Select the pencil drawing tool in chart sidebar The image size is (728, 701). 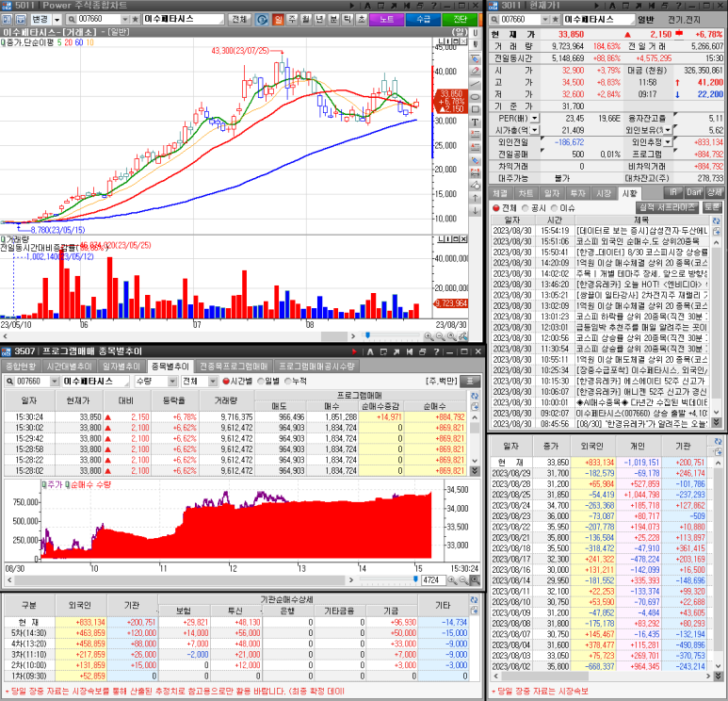475,58
